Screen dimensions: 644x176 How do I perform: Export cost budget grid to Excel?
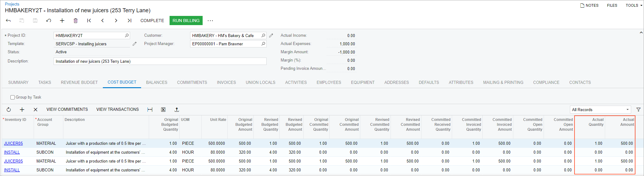click(163, 110)
